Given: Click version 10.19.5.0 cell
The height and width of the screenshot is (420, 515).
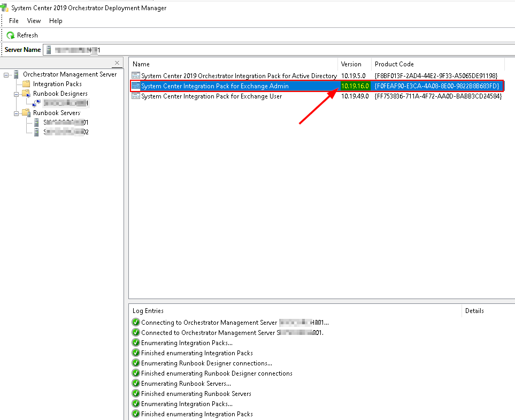Looking at the screenshot, I should click(353, 76).
